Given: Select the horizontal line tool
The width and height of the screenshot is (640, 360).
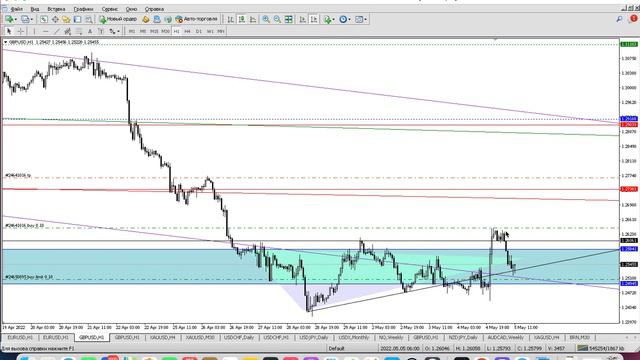Looking at the screenshot, I should pyautogui.click(x=45, y=31).
